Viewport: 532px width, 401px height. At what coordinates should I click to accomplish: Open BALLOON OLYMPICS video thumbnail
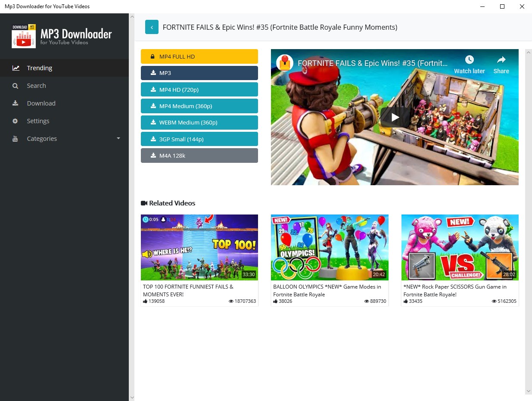330,247
